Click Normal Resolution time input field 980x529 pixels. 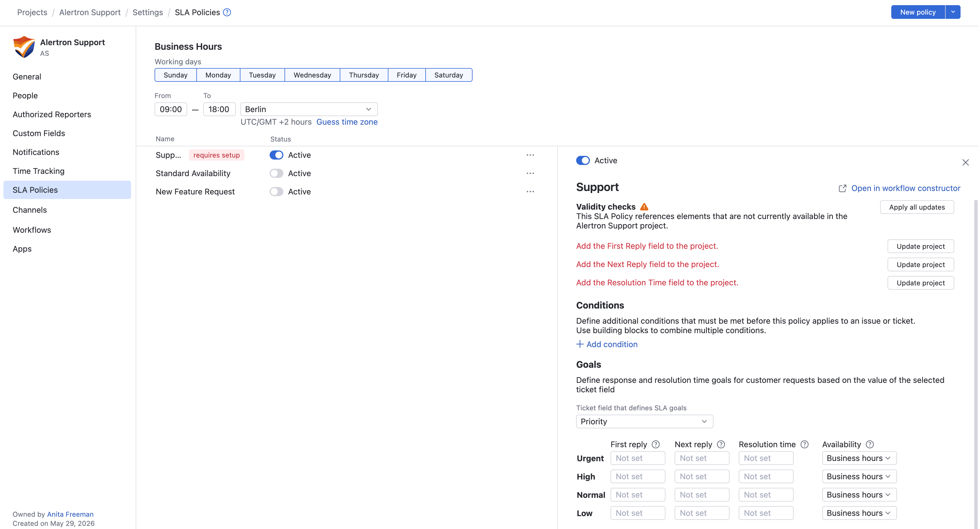coord(766,494)
